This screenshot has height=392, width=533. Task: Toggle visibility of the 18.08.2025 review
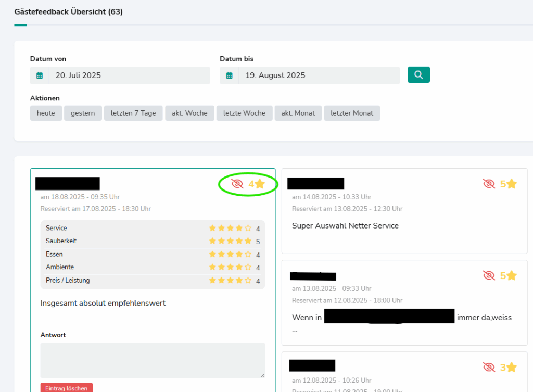pyautogui.click(x=237, y=184)
